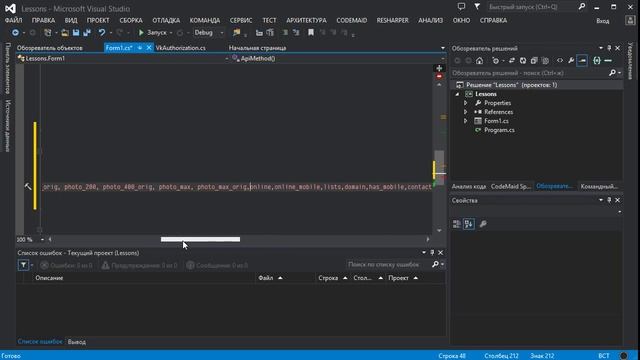The width and height of the screenshot is (640, 360).
Task: Click the bookmark toolbar icon
Action: pos(311,33)
